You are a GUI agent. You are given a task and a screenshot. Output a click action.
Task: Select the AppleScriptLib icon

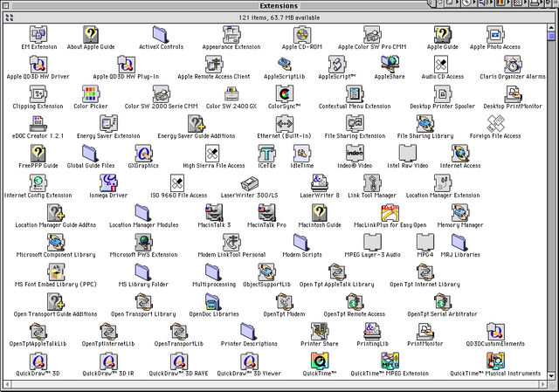click(x=284, y=64)
